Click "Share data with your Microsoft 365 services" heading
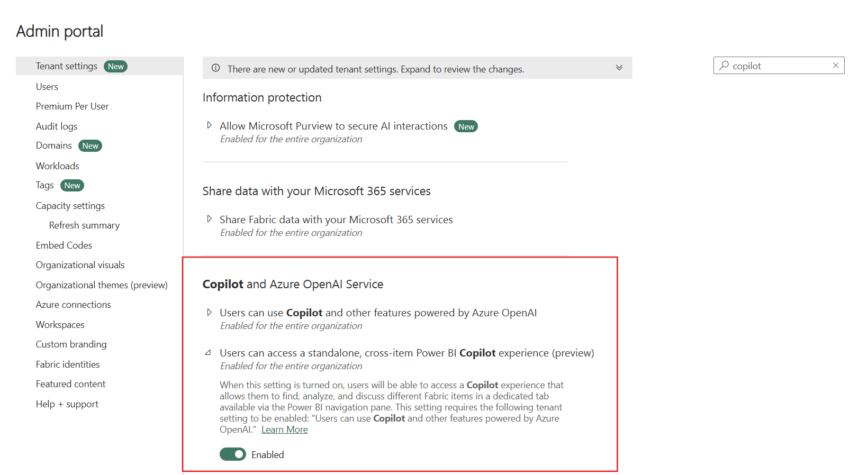The image size is (868, 475). (317, 191)
